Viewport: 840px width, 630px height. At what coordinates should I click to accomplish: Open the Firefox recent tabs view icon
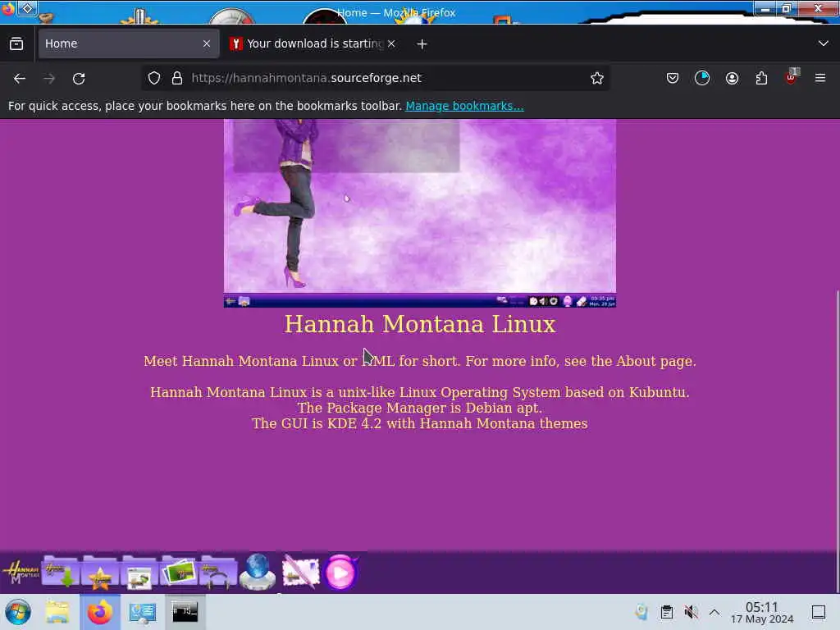[16, 43]
